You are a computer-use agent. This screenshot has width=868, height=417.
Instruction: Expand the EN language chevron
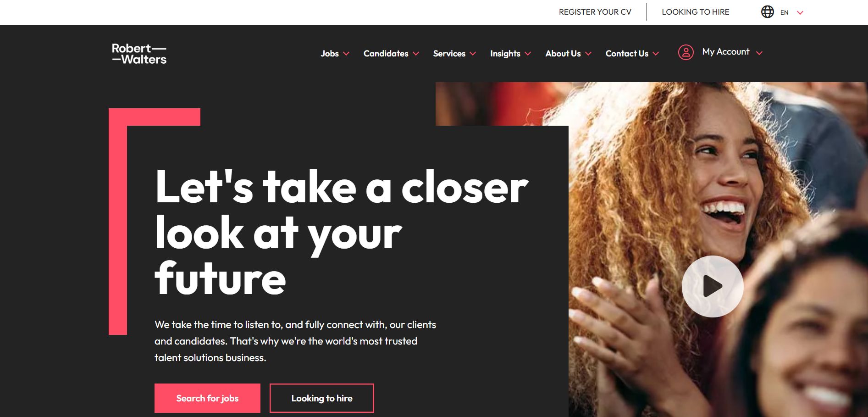pos(800,13)
